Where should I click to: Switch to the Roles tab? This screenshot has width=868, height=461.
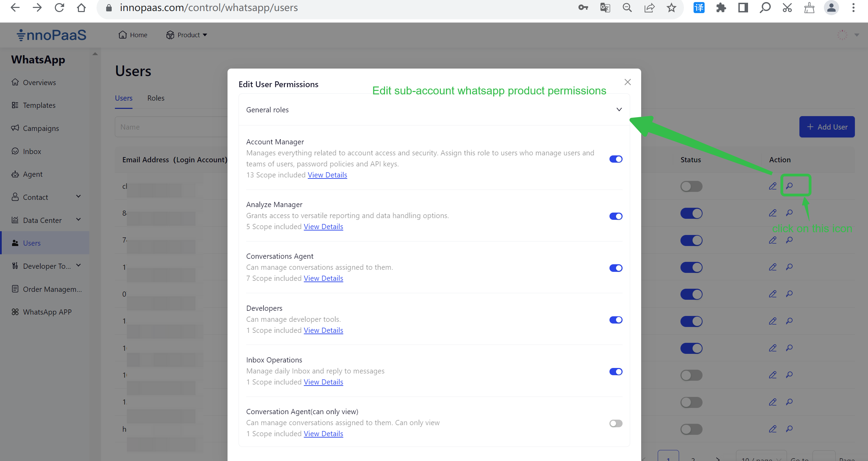point(156,98)
